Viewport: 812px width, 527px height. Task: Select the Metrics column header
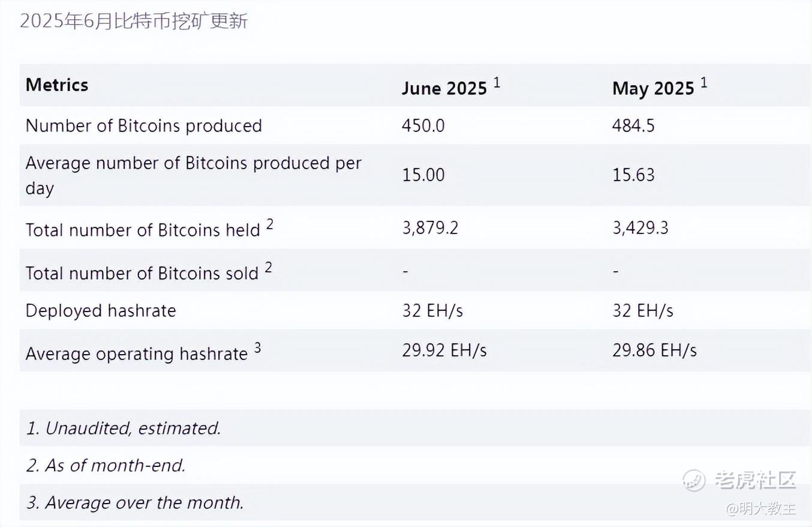tap(57, 85)
